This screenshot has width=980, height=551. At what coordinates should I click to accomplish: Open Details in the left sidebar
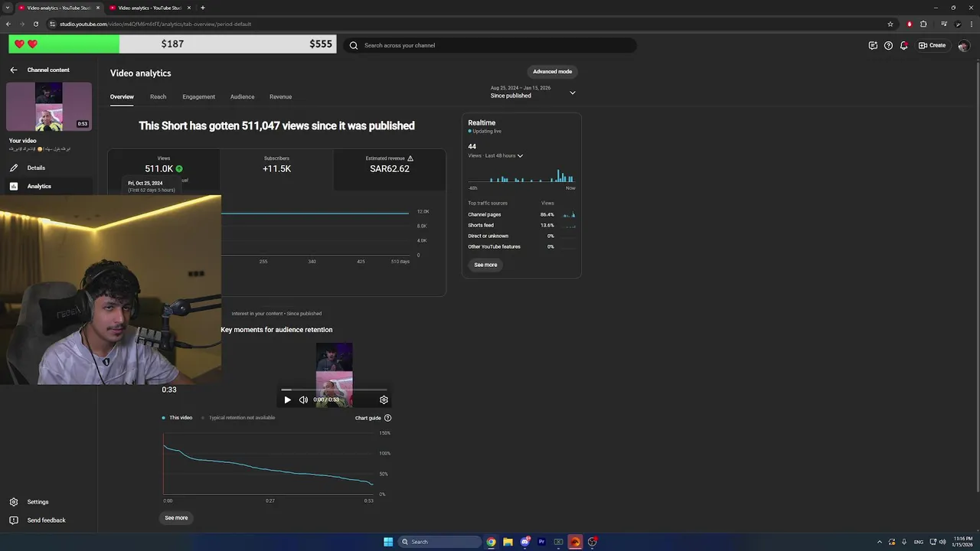[x=36, y=168]
